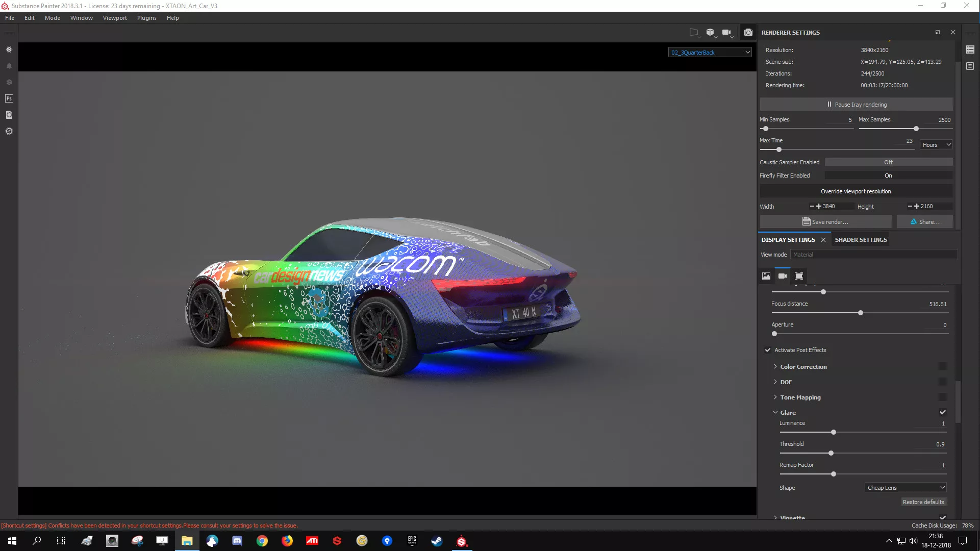Select the camera settings tab icon in Display Settings
This screenshot has height=551, width=980.
pos(782,276)
